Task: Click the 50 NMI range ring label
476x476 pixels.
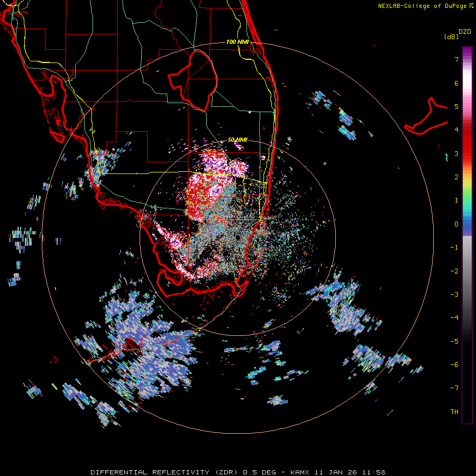Action: 237,140
